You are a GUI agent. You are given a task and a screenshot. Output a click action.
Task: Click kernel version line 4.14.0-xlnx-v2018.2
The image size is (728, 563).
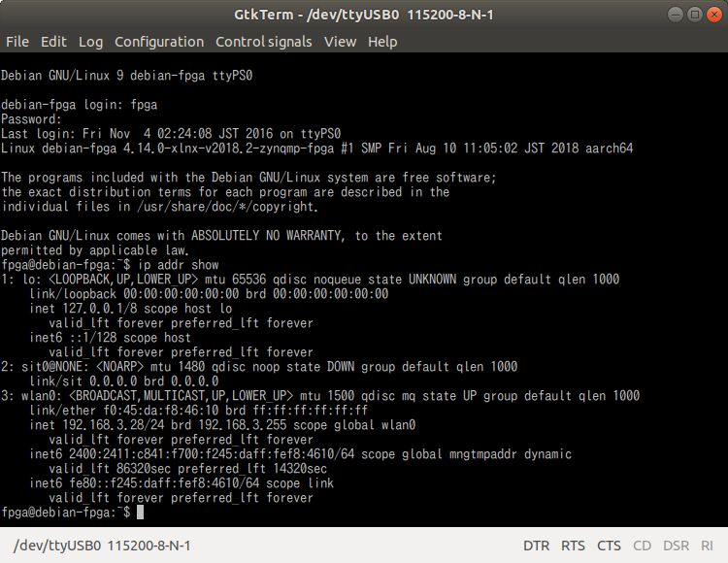coord(316,149)
